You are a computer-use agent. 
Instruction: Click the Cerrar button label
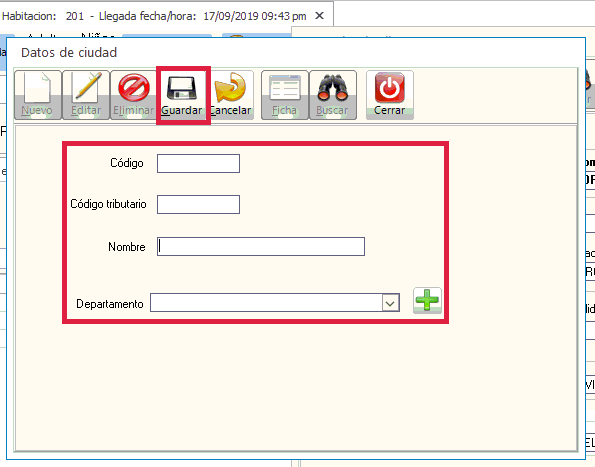tap(390, 110)
